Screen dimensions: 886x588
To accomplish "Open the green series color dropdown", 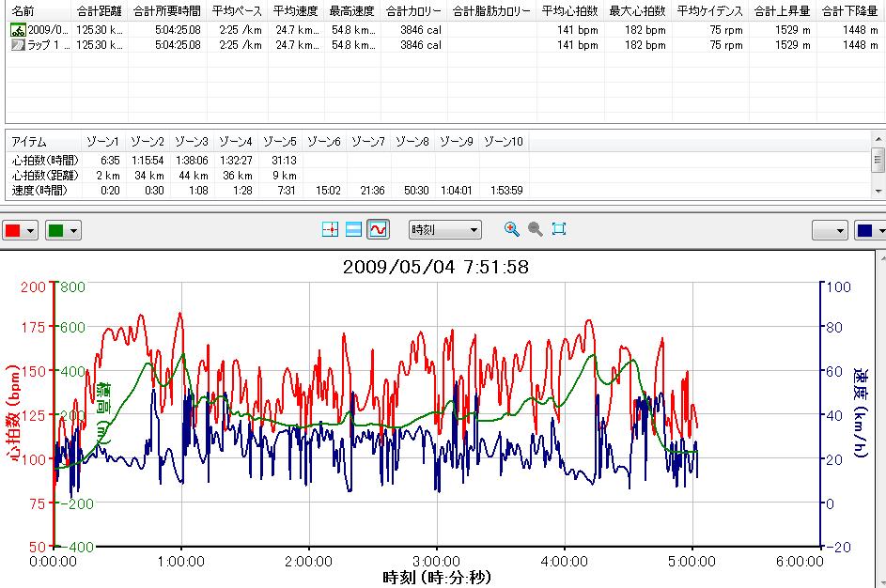I will (63, 230).
